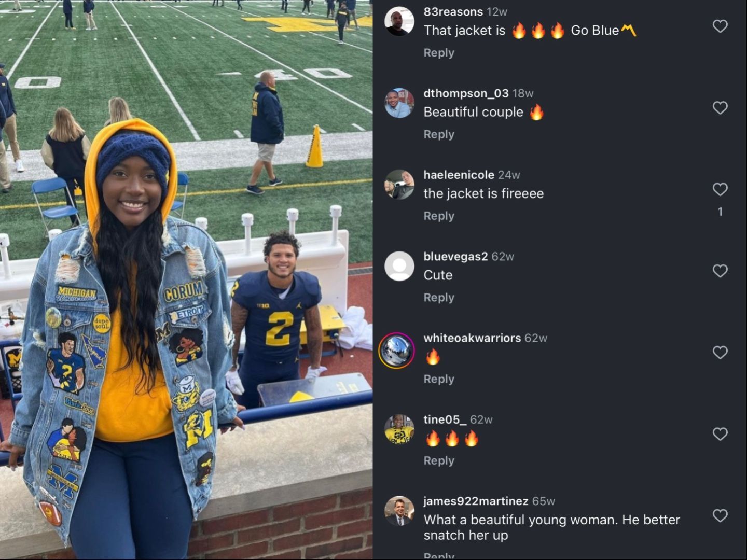Image resolution: width=747 pixels, height=560 pixels.
Task: Like dthompson_03's Beautiful couple comment
Action: [720, 107]
